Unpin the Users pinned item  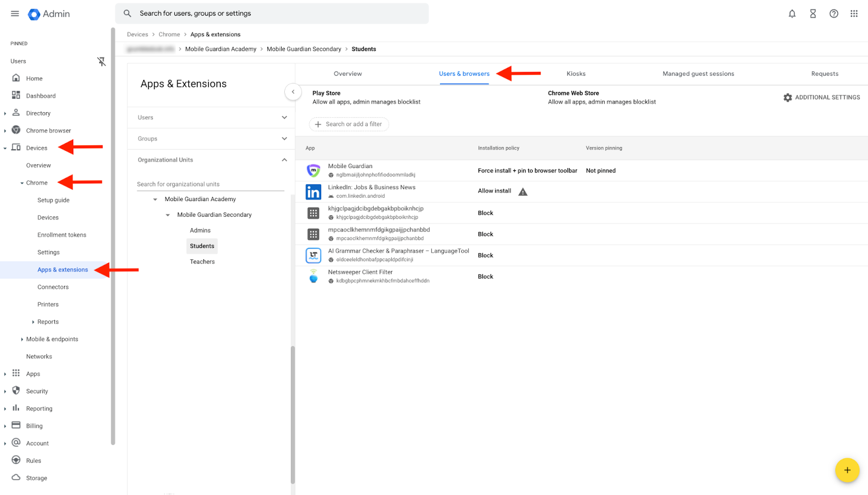click(101, 61)
